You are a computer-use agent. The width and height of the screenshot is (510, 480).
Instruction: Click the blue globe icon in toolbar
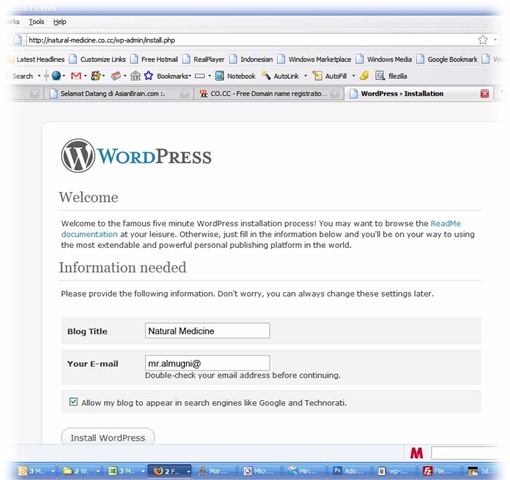56,76
